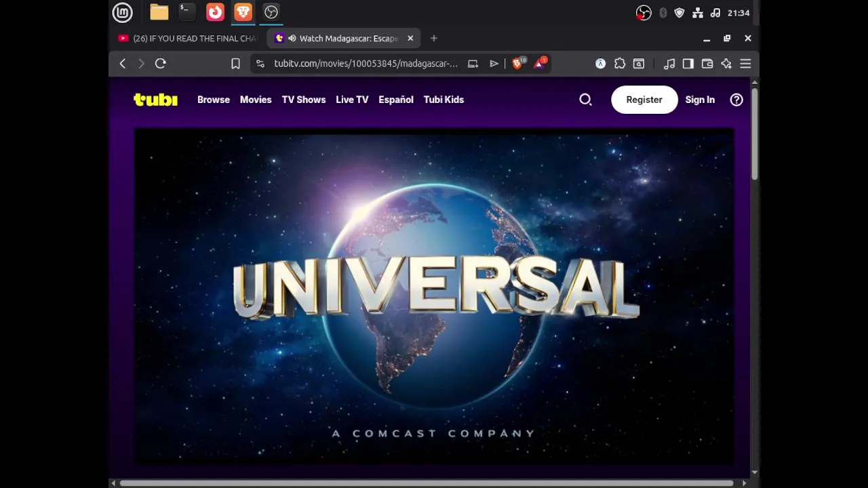Open Leo AI assistant star icon

pos(726,64)
